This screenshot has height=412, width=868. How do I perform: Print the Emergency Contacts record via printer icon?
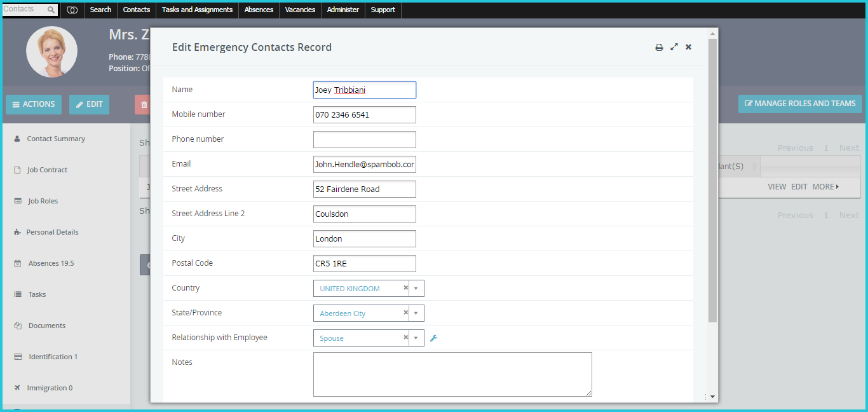coord(659,47)
